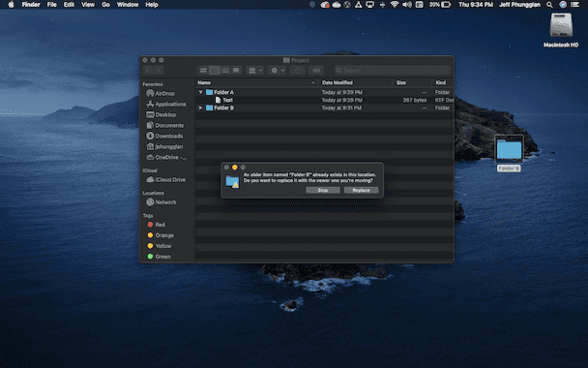Open AirDrop in the sidebar
The image size is (588, 368).
tap(161, 93)
